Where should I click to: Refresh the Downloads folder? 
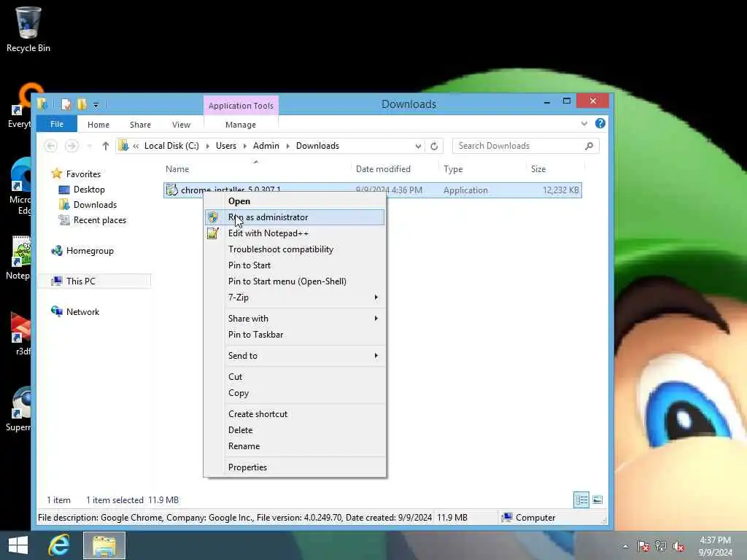click(x=434, y=146)
